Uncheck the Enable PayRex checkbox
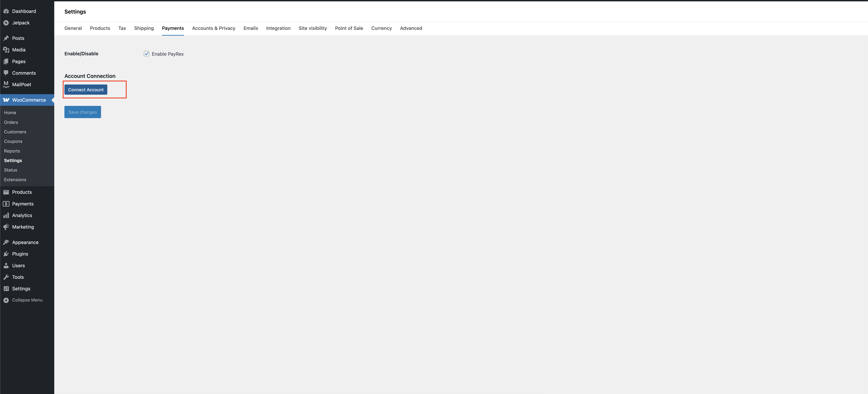 pyautogui.click(x=146, y=53)
